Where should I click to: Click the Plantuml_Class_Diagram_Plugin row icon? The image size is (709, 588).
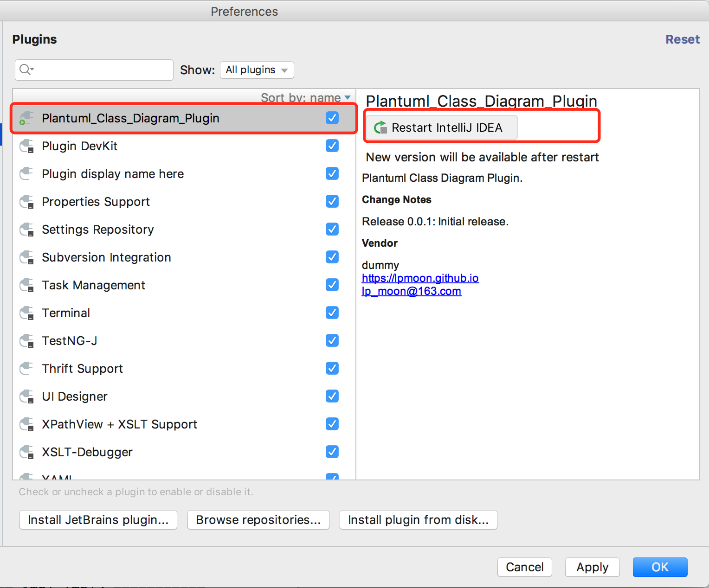[26, 118]
